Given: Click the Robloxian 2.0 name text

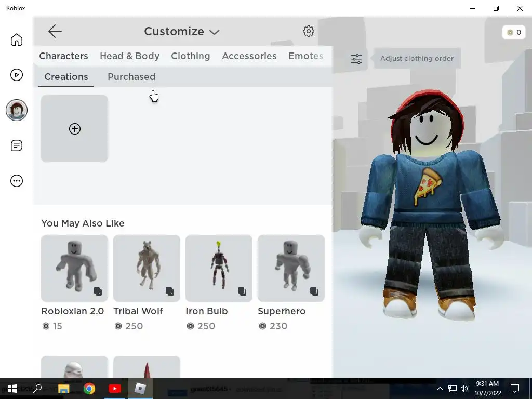Looking at the screenshot, I should pyautogui.click(x=73, y=311).
